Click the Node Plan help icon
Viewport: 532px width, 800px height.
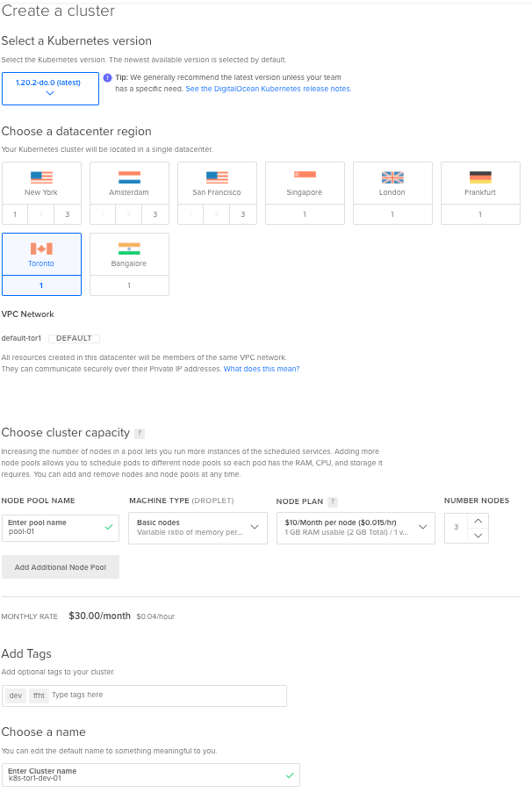click(333, 501)
